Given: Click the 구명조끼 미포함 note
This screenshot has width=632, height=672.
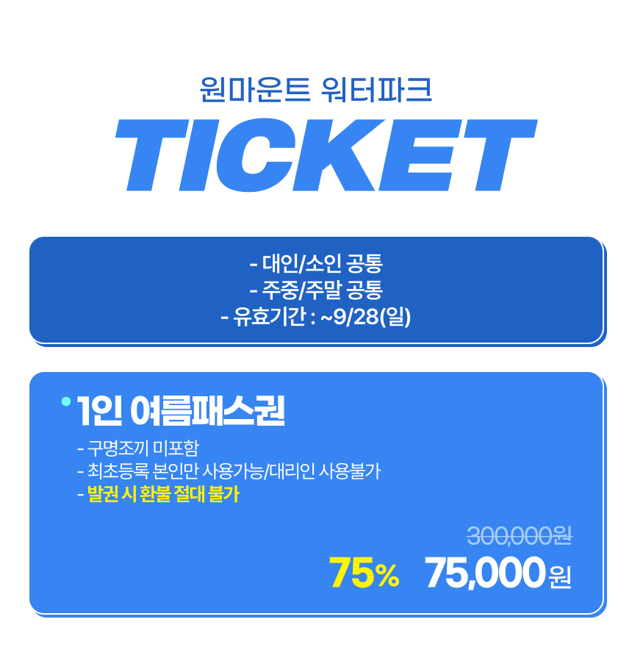Looking at the screenshot, I should coord(138,448).
